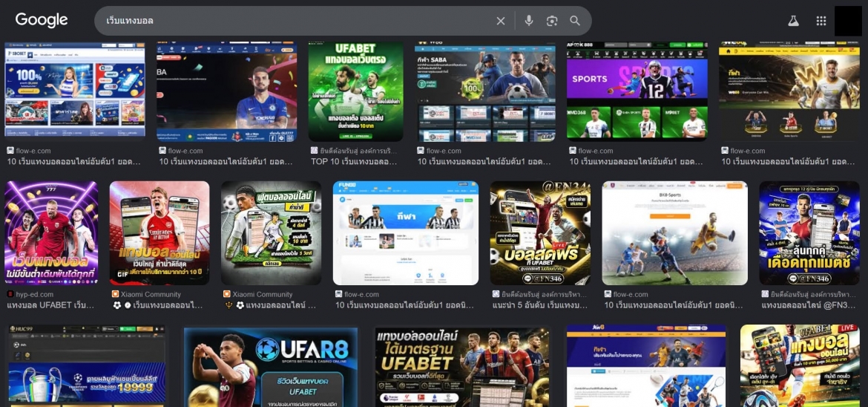
Task: Open the ลุ้นทุกคู่ เดือดทุกแมตช์ thumbnail
Action: [x=809, y=233]
